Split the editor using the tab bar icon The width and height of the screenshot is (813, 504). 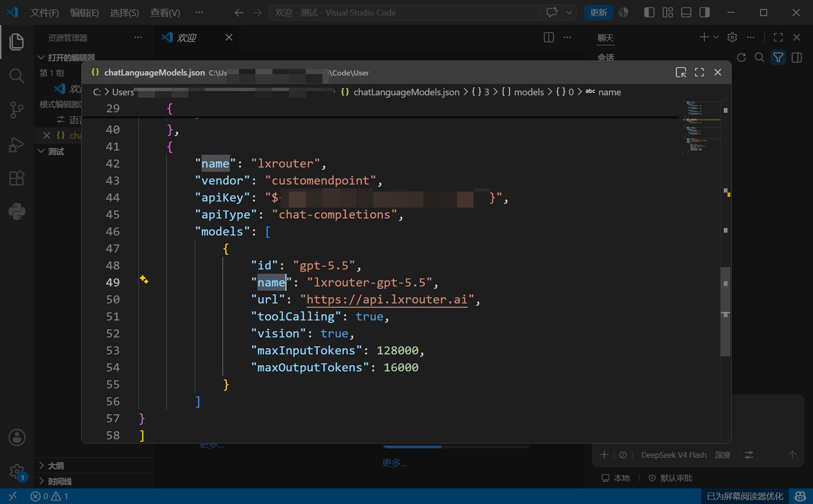click(549, 37)
